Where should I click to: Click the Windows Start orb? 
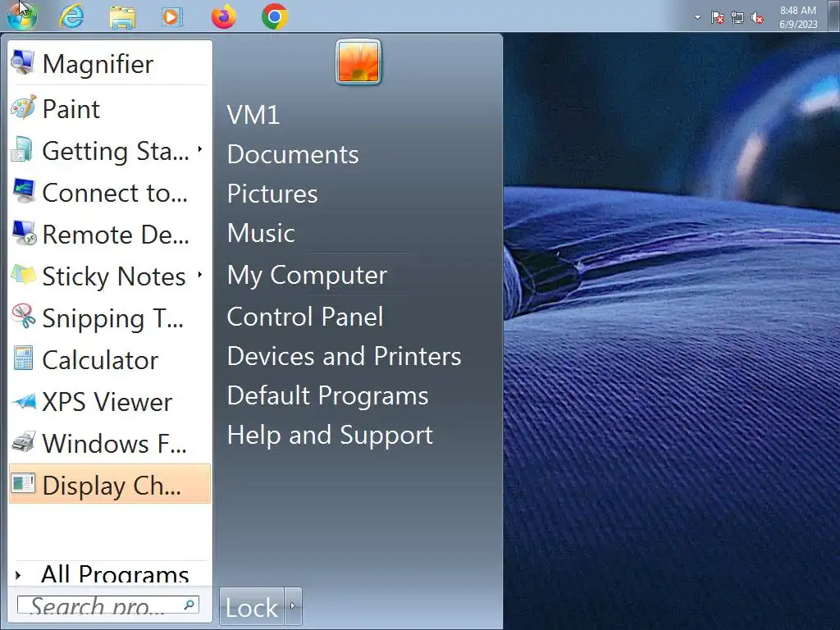coord(22,15)
